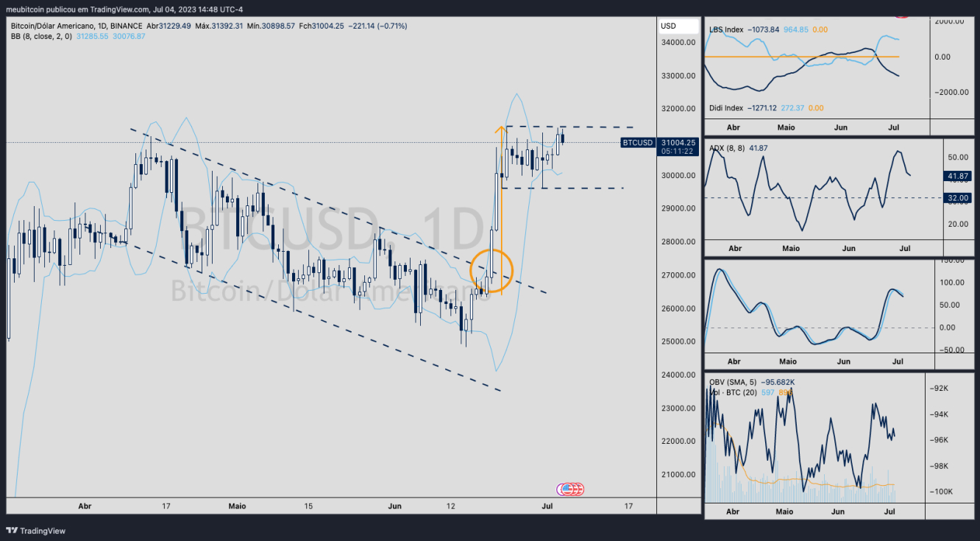Click the Abr31229.49 open price value
Image resolution: width=980 pixels, height=541 pixels.
(x=168, y=26)
